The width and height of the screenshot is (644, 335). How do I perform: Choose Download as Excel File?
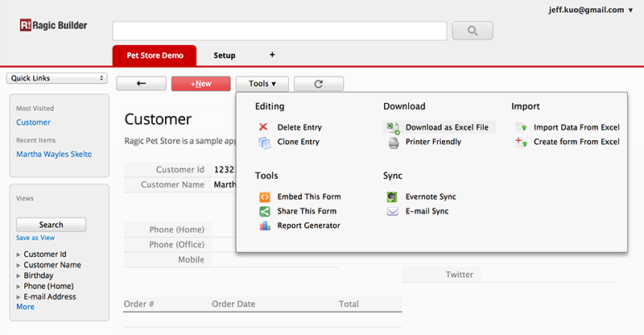tap(447, 127)
